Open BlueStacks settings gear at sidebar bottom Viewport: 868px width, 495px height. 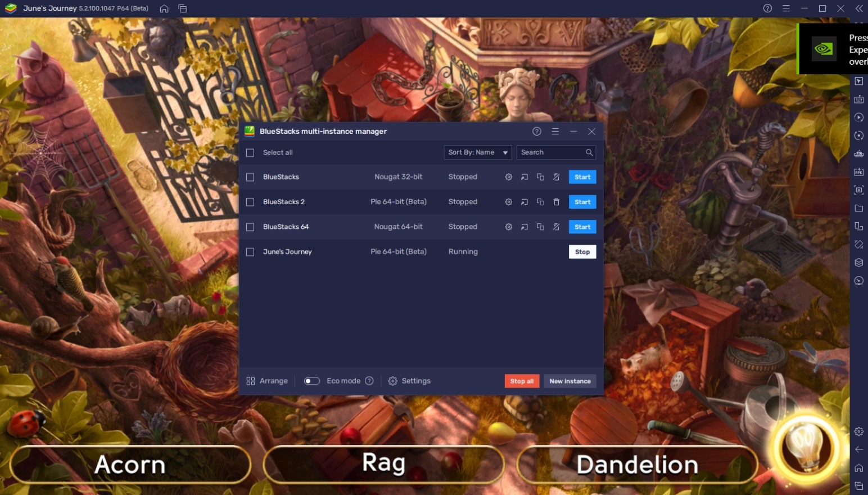coord(859,431)
